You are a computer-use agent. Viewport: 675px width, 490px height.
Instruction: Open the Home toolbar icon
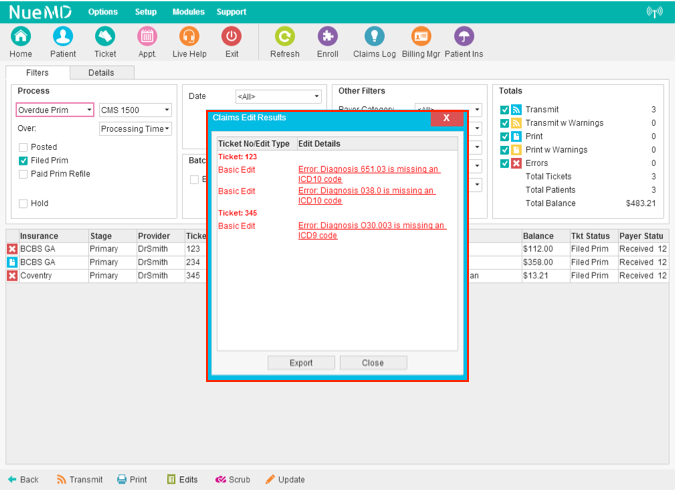point(20,37)
